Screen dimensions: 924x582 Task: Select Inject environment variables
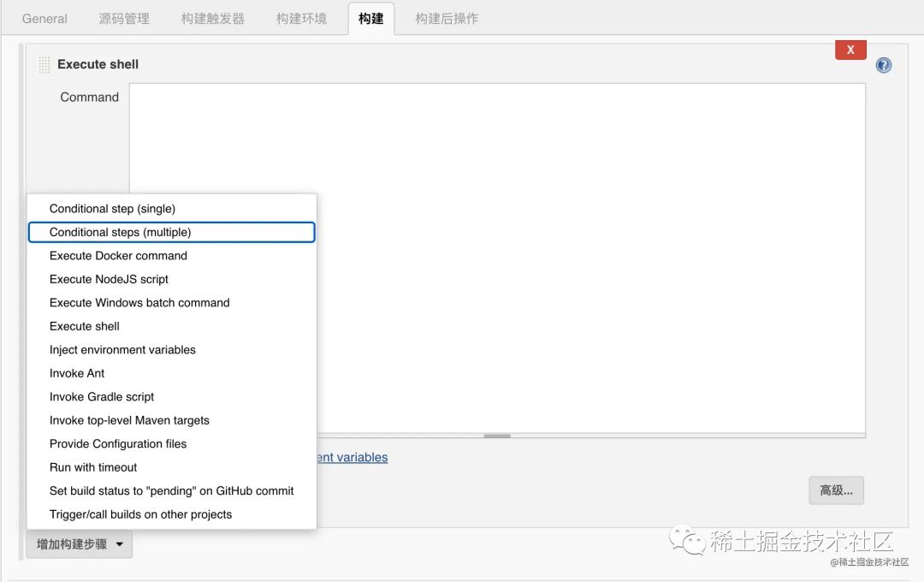point(171,350)
